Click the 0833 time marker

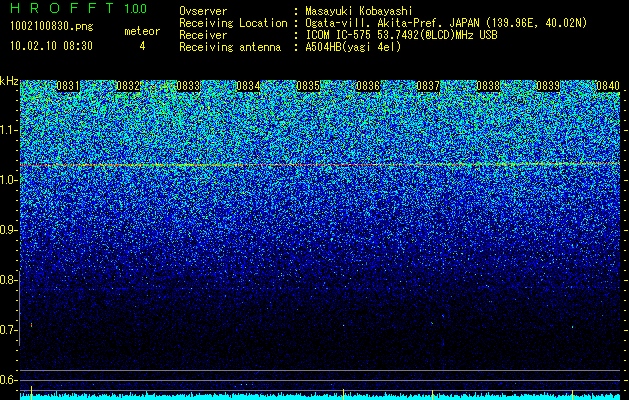[x=188, y=86]
